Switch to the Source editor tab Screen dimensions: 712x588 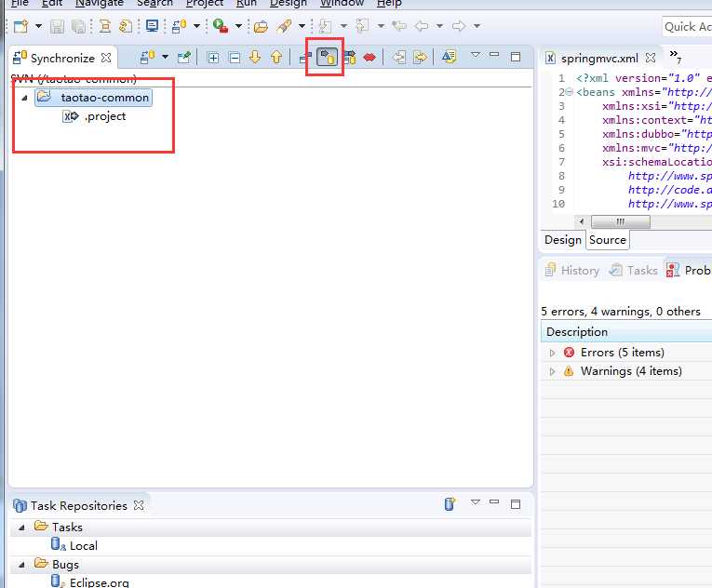[608, 240]
